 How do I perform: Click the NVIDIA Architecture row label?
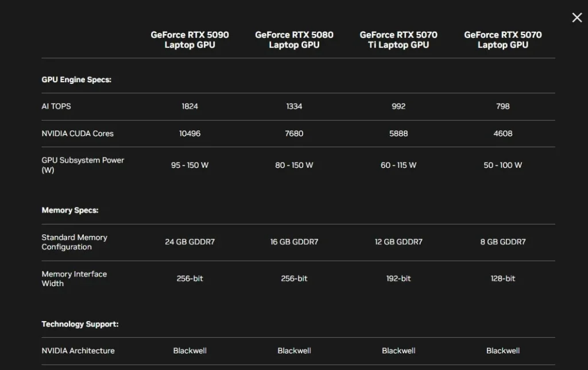click(x=78, y=350)
